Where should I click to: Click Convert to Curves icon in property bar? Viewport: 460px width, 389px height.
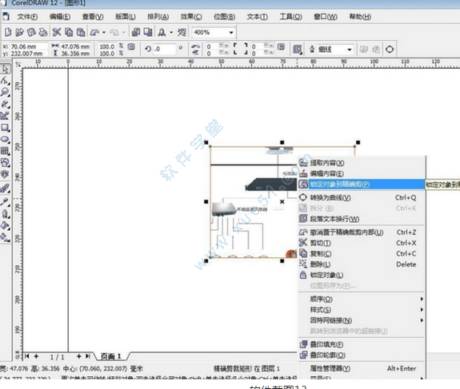click(x=389, y=49)
